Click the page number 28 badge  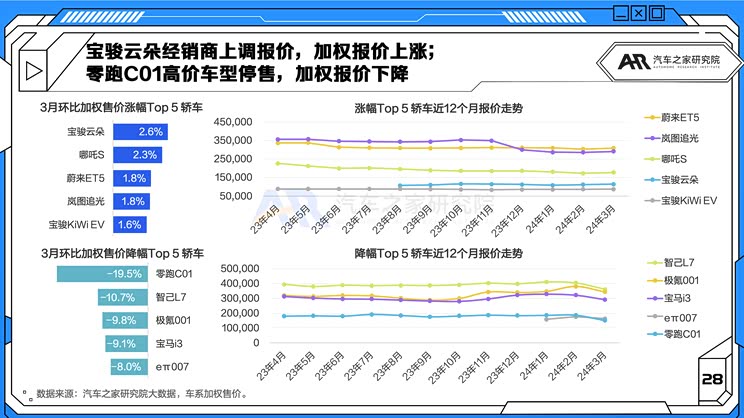pos(712,379)
